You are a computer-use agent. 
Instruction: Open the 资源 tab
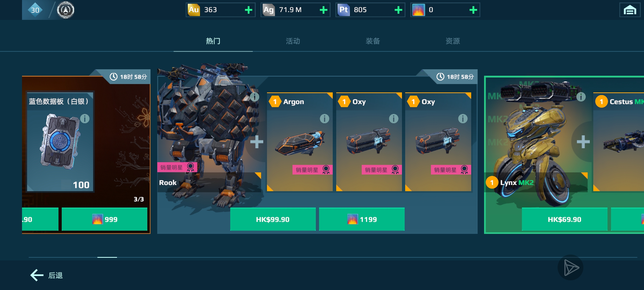coord(453,41)
